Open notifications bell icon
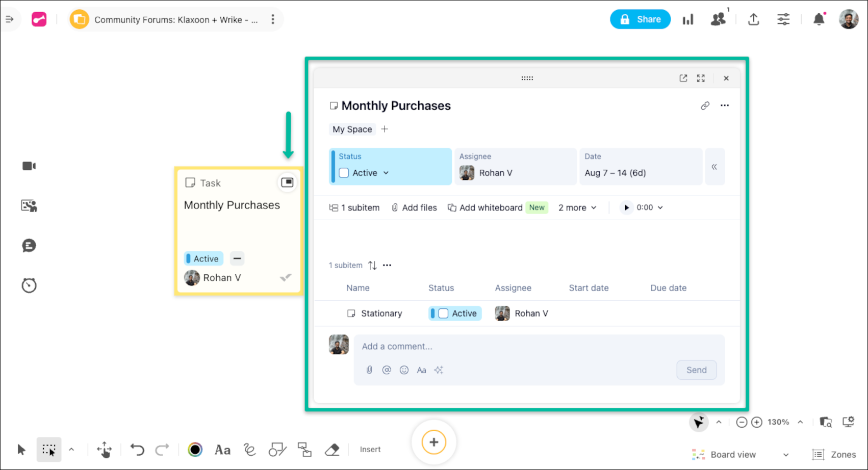Viewport: 868px width, 470px height. coord(819,19)
